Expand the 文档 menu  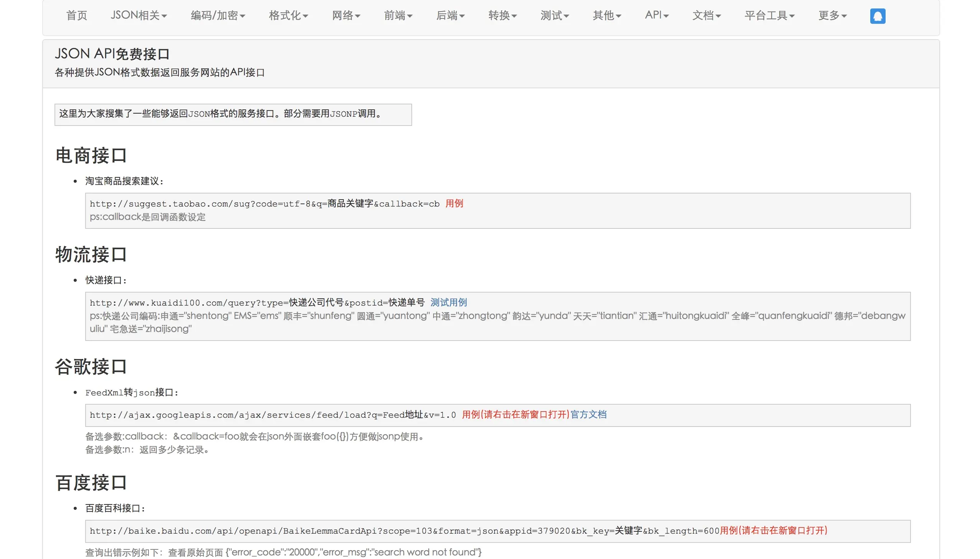click(706, 15)
